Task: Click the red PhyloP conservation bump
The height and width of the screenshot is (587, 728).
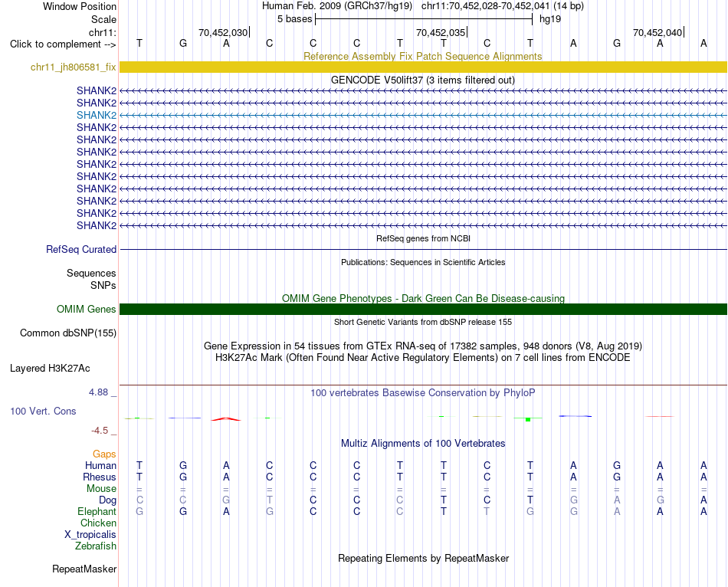Action: [226, 419]
